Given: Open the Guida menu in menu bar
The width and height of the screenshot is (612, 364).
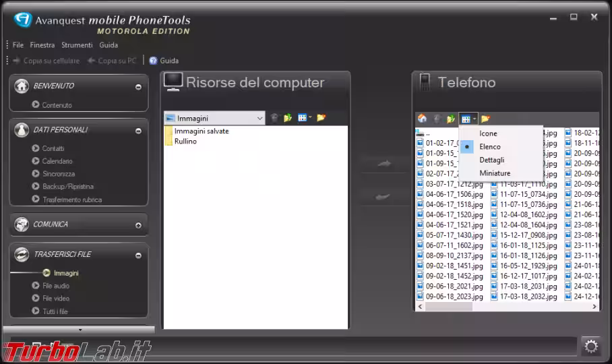Looking at the screenshot, I should (109, 45).
